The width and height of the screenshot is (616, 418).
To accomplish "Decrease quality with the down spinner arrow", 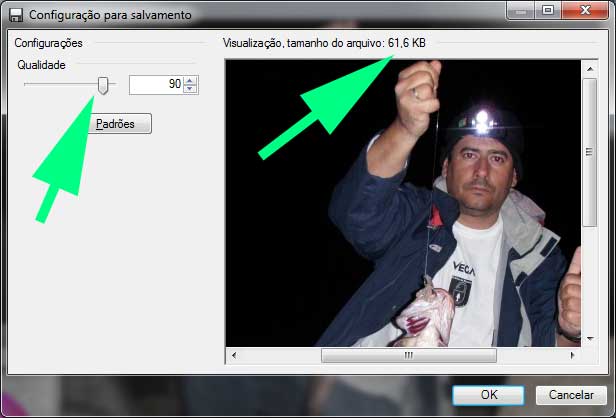I will [x=190, y=89].
